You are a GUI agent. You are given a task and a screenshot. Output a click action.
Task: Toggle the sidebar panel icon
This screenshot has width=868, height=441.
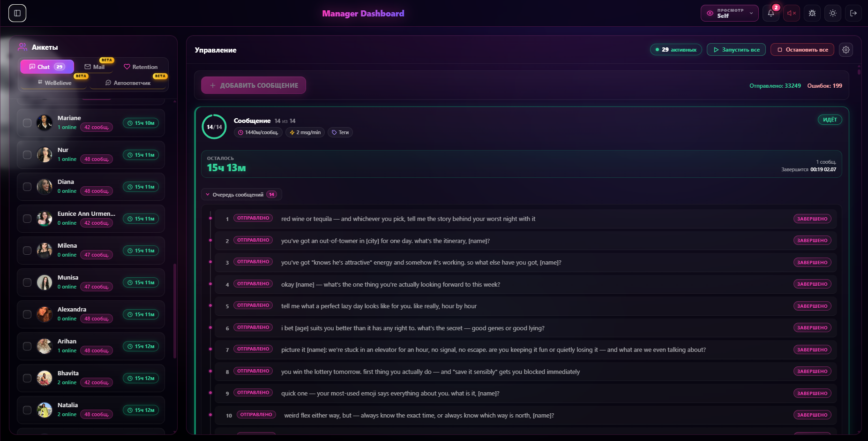(17, 13)
